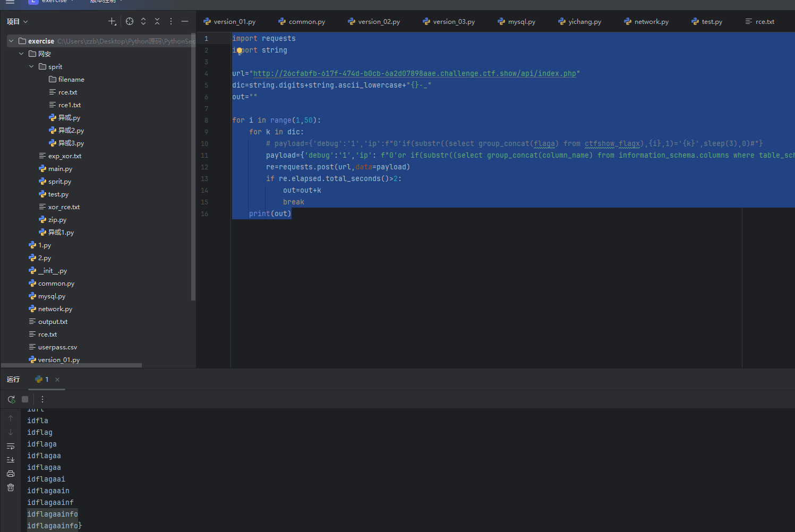Switch to yichang.py tab
Image resolution: width=795 pixels, height=532 pixels.
click(579, 22)
